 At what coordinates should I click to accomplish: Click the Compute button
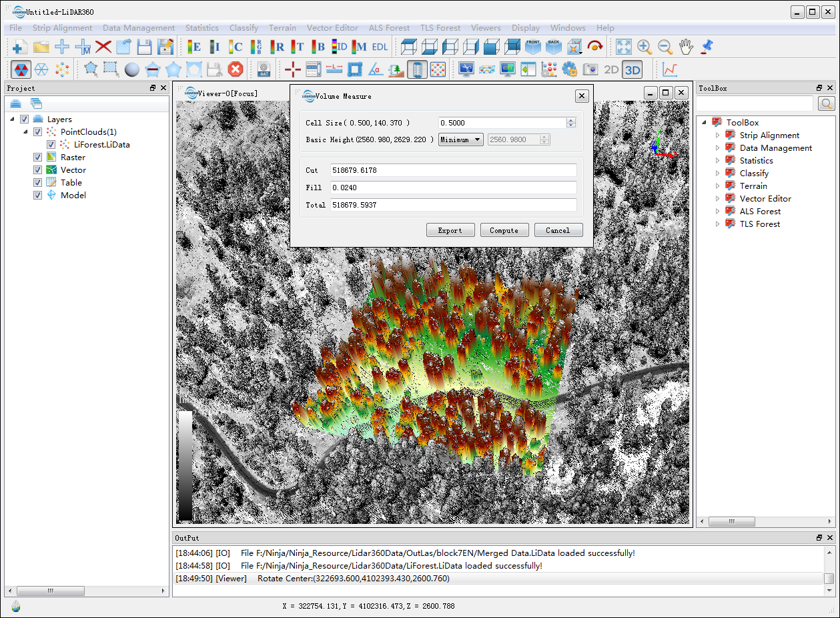coord(504,230)
